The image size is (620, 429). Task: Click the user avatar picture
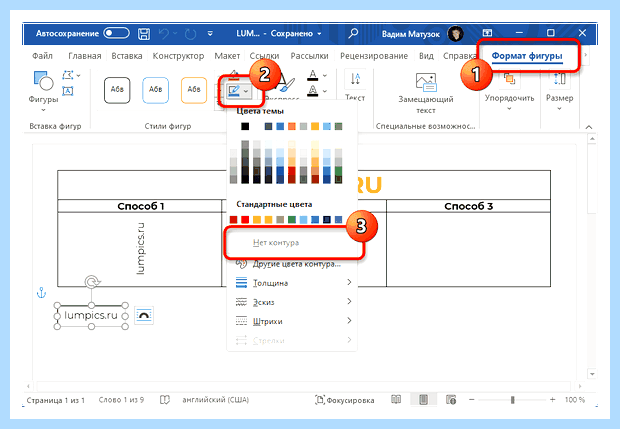tap(455, 34)
